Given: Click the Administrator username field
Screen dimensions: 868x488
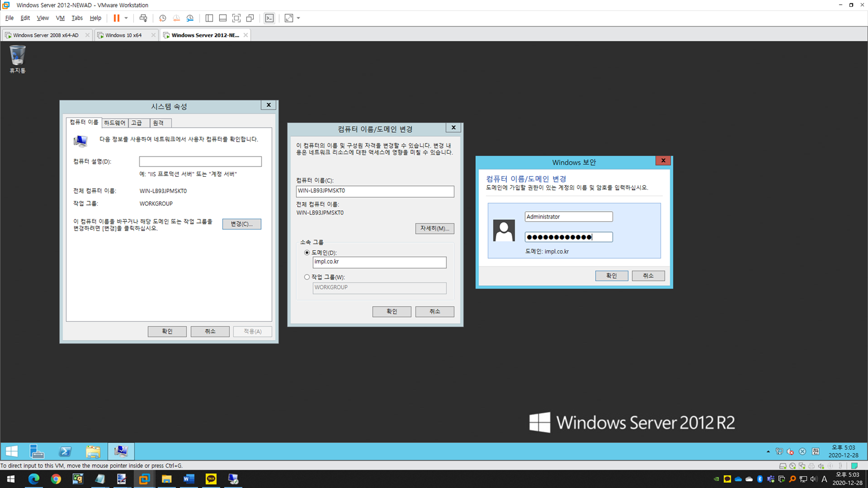Looking at the screenshot, I should click(x=568, y=217).
